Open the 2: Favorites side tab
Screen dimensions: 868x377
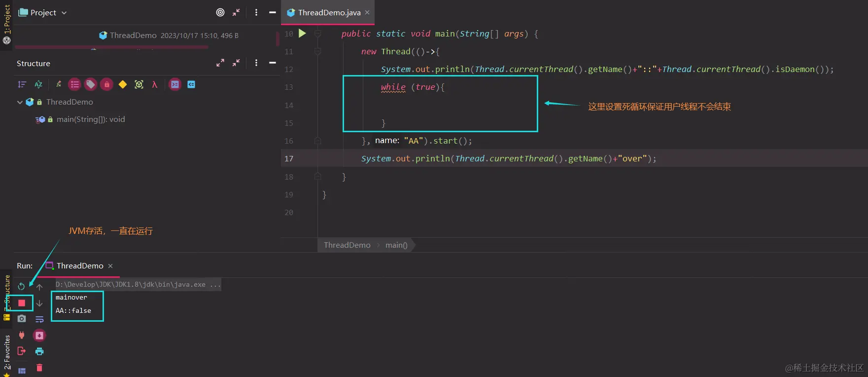pos(7,352)
